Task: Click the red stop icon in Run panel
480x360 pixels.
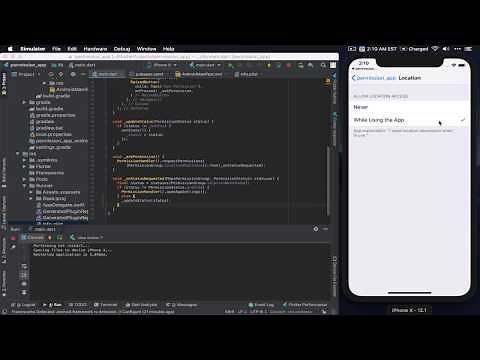Action: pos(13,238)
